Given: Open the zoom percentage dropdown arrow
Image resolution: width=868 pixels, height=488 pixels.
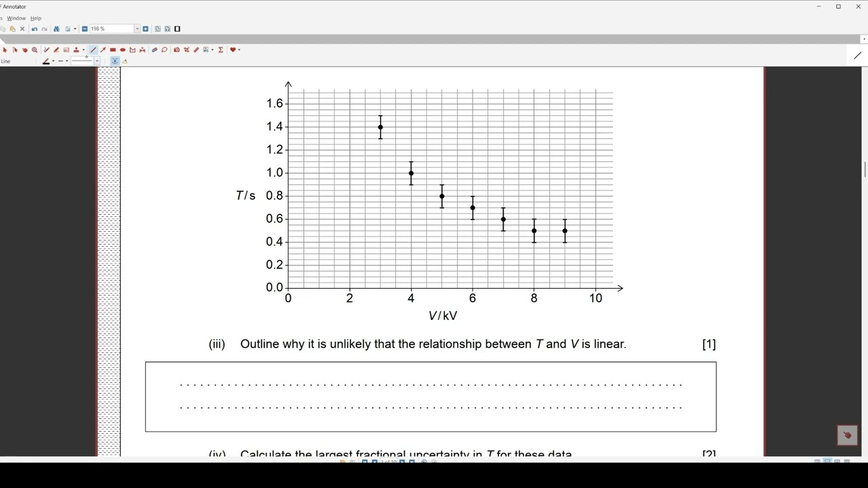Looking at the screenshot, I should (137, 29).
